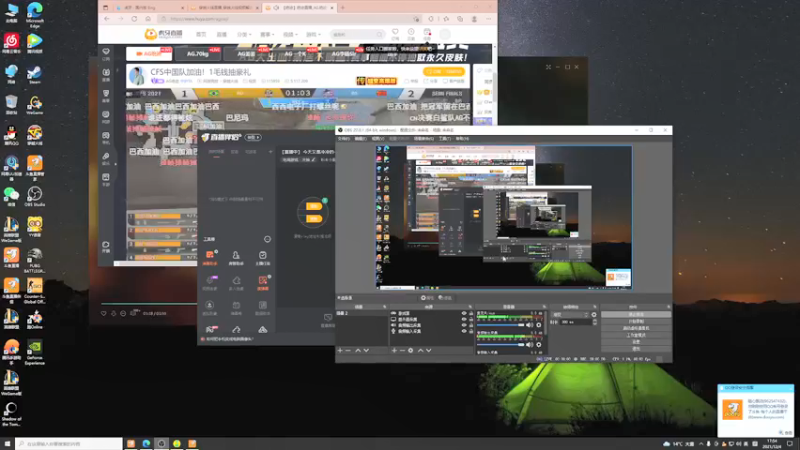The height and width of the screenshot is (450, 800).
Task: Open source properties gear in OBS
Action: coord(411,351)
